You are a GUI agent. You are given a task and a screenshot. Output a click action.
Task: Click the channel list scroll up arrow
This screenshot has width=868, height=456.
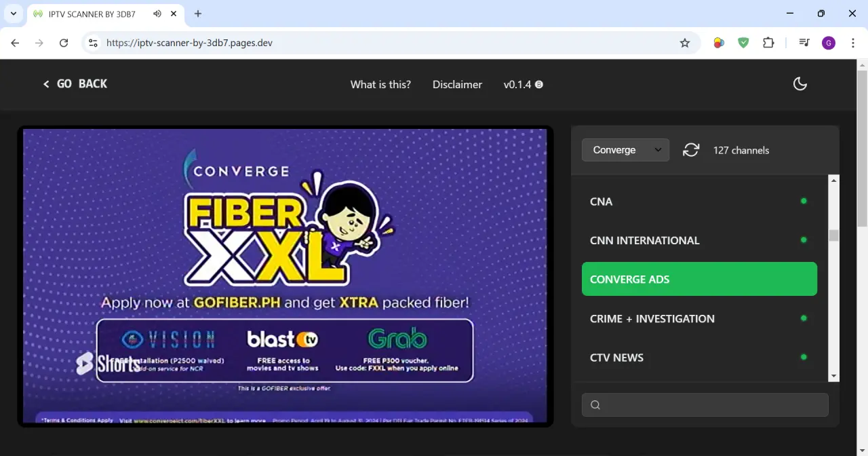834,180
